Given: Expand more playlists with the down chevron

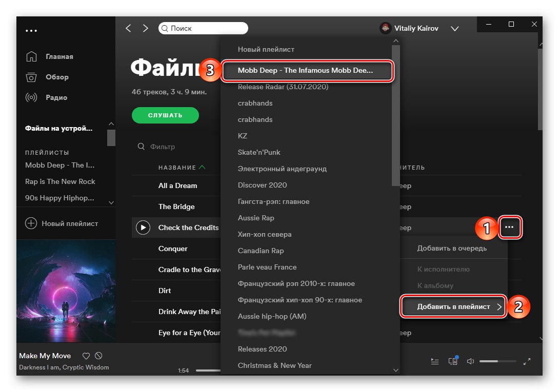Looking at the screenshot, I should coord(111,202).
